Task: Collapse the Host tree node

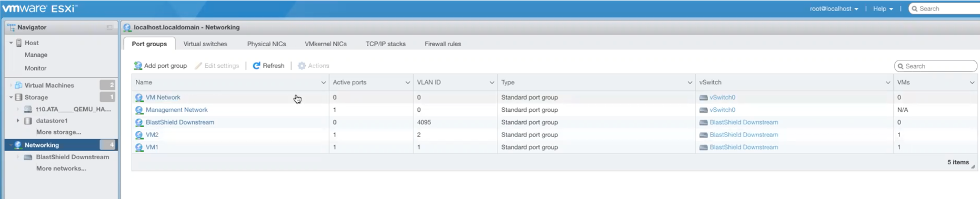Action: tap(11, 43)
